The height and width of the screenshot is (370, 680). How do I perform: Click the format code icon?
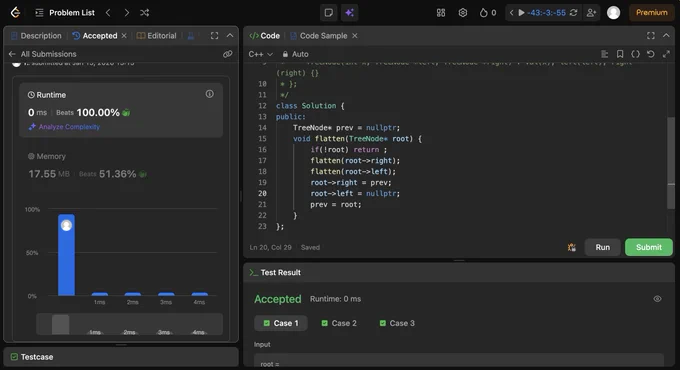(605, 54)
